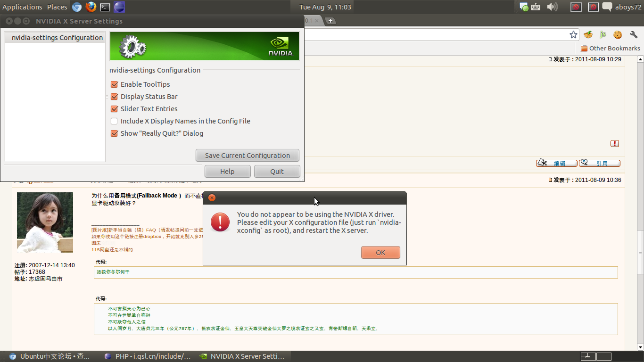The width and height of the screenshot is (644, 362).
Task: Close the partially hidden browser tab
Action: 317,21
